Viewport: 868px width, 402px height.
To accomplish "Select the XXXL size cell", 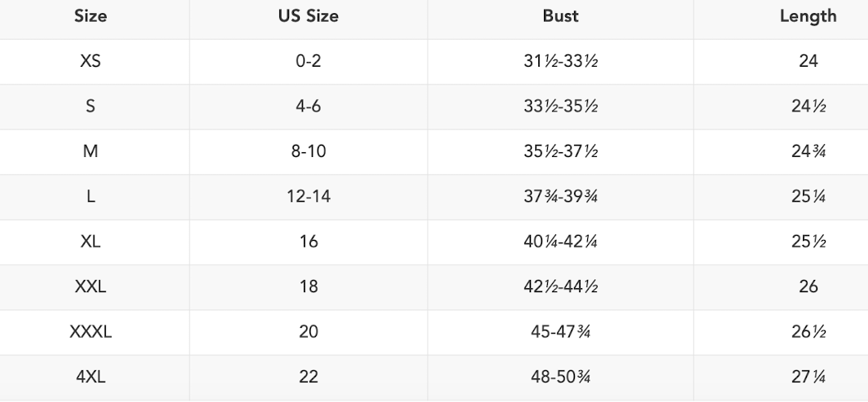I will (90, 332).
